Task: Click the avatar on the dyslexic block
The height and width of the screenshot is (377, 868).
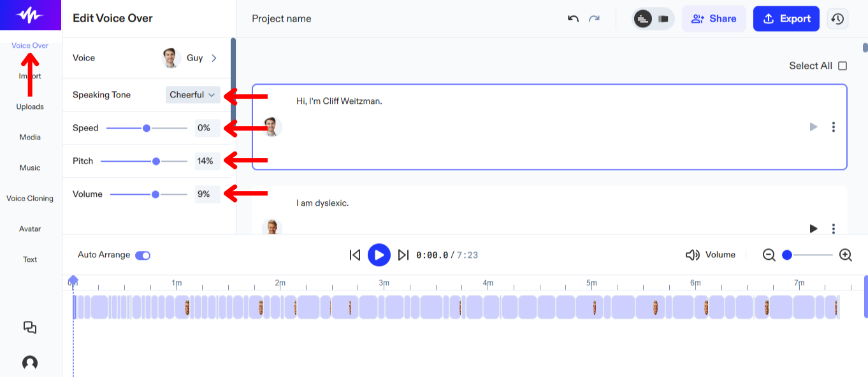Action: point(272,226)
